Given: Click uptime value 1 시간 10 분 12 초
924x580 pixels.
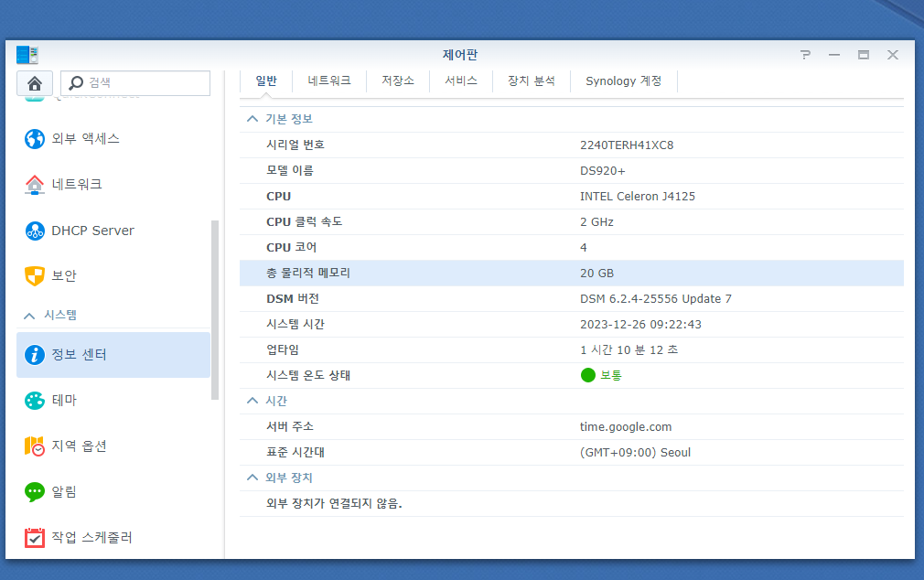Looking at the screenshot, I should [x=629, y=350].
